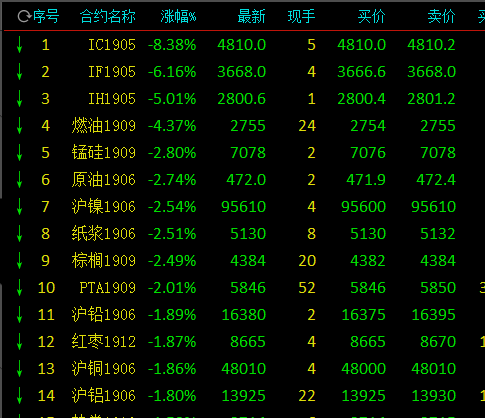The image size is (485, 418).
Task: Click the -2.51% change value
Action: point(172,234)
